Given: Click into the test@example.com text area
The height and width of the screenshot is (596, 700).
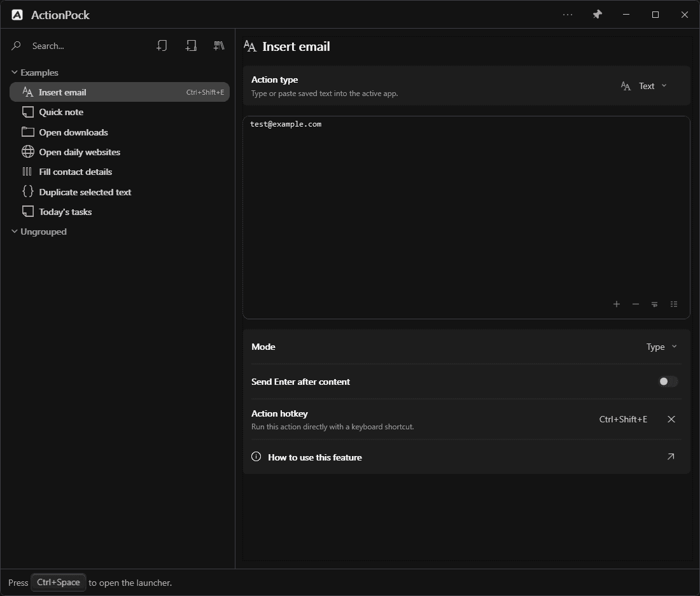Looking at the screenshot, I should pos(466,218).
